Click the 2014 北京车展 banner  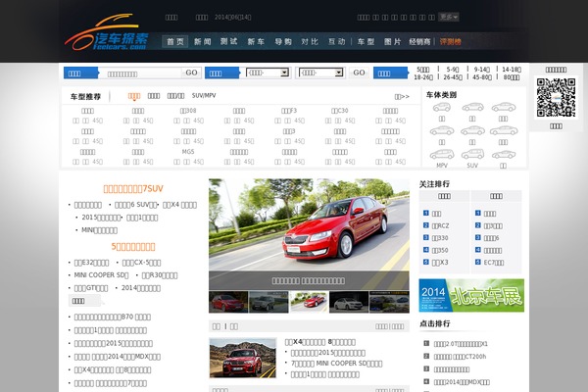click(x=471, y=295)
